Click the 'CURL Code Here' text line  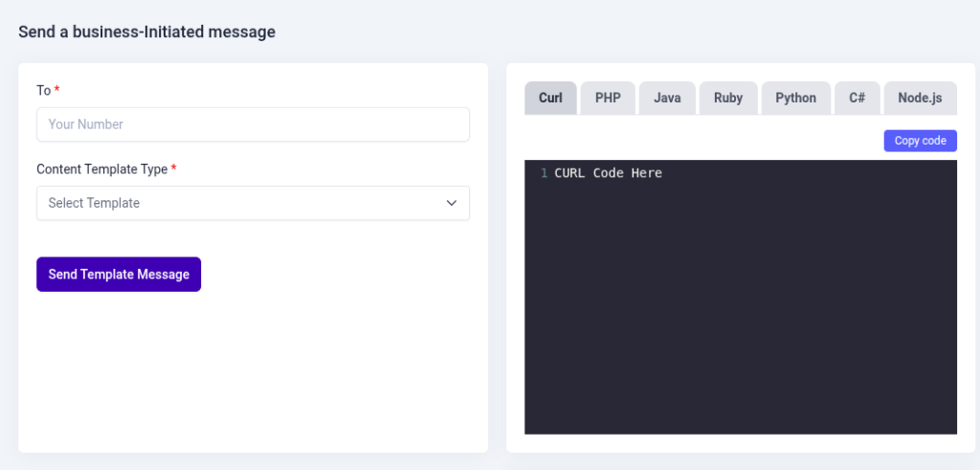pos(608,173)
